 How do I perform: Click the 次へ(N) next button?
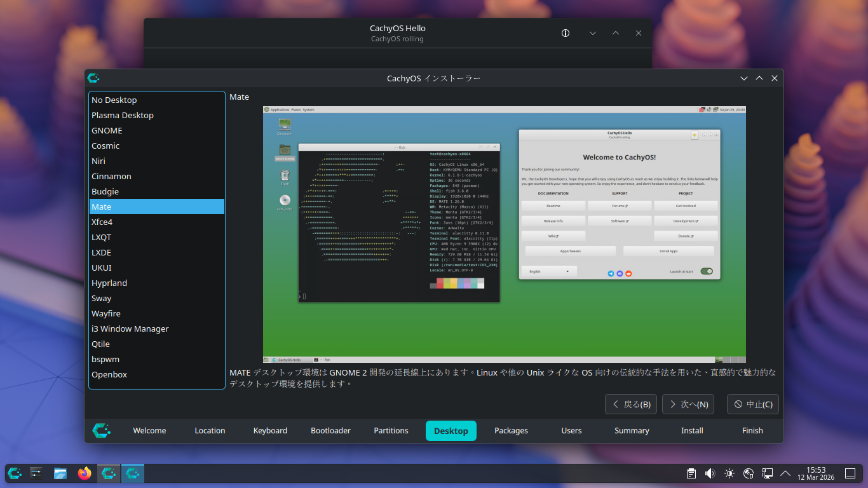click(688, 404)
